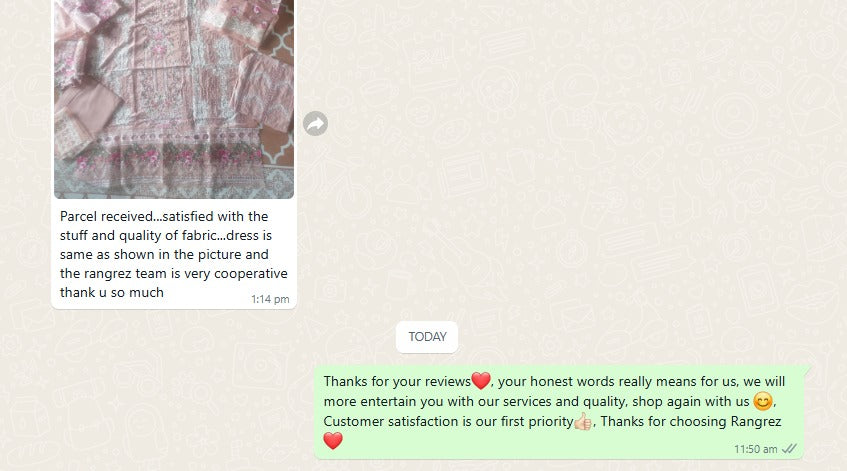Click the last red heart emoji in reply
The height and width of the screenshot is (471, 847).
pos(333,441)
